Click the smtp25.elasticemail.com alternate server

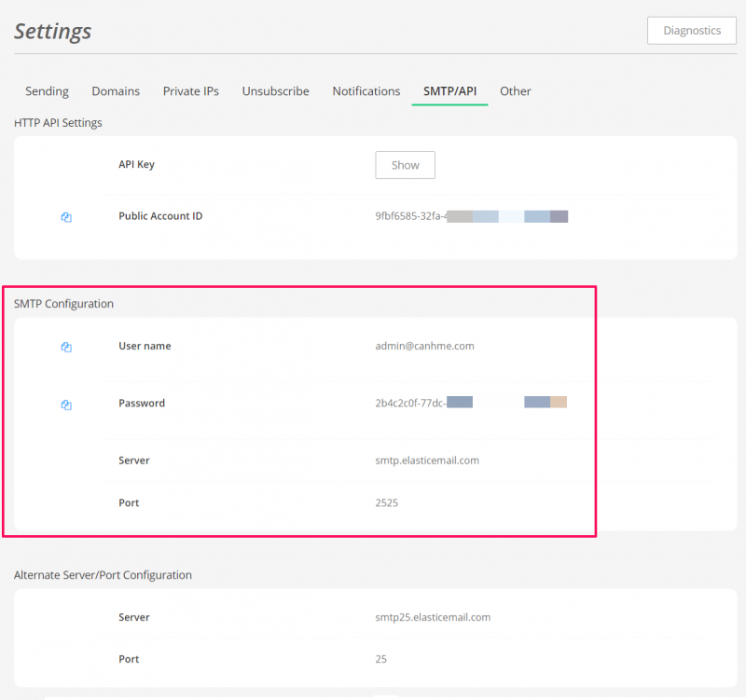433,617
